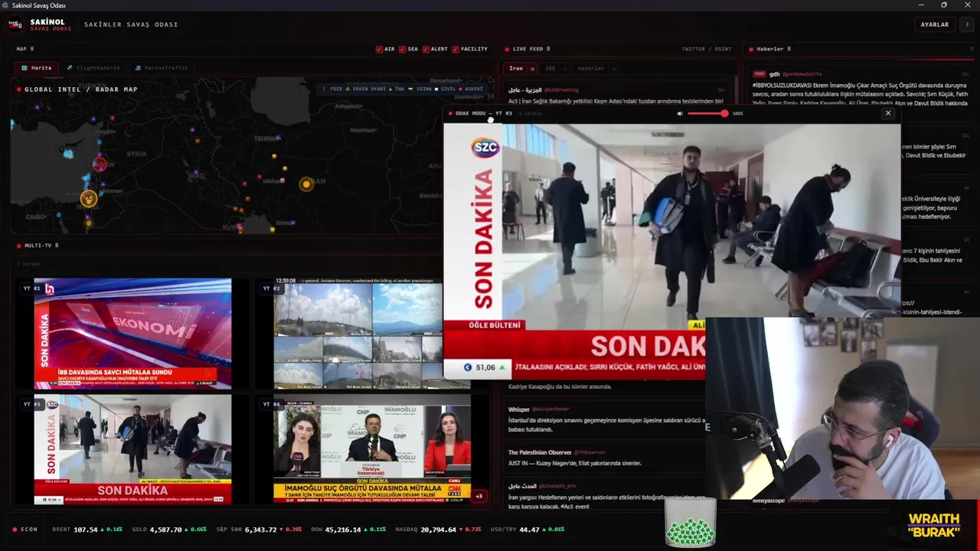Switch to the FlightRadar24 tab
This screenshot has height=551, width=980.
[x=92, y=68]
